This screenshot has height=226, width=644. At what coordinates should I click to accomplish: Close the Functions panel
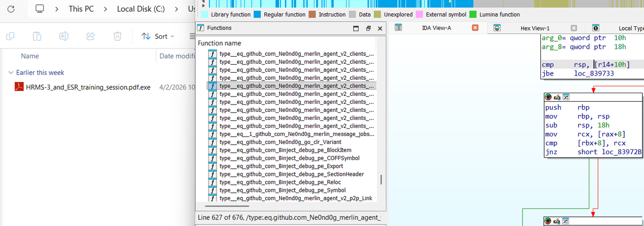point(380,28)
